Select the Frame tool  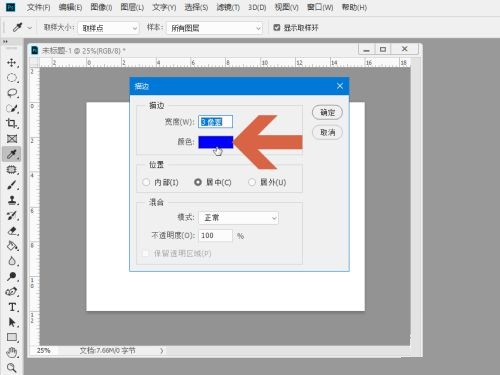(12, 139)
